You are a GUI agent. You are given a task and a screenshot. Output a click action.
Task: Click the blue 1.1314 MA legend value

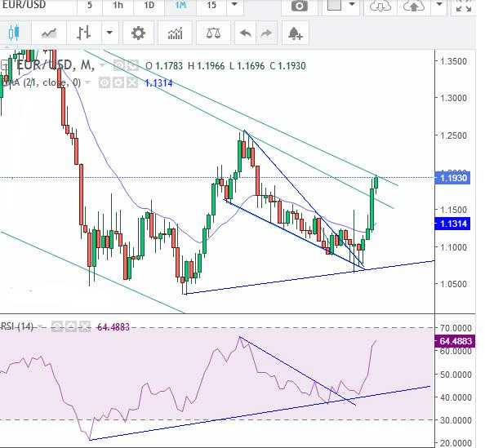(x=159, y=83)
